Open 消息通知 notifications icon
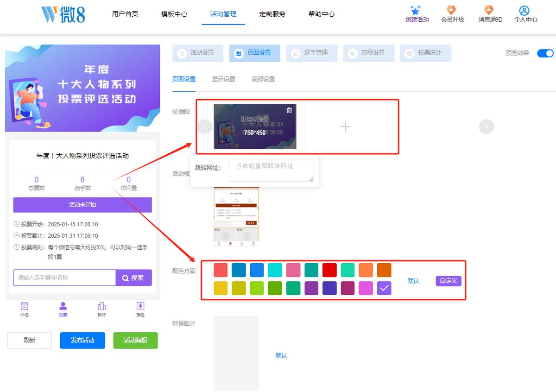The height and width of the screenshot is (392, 556). click(x=489, y=10)
